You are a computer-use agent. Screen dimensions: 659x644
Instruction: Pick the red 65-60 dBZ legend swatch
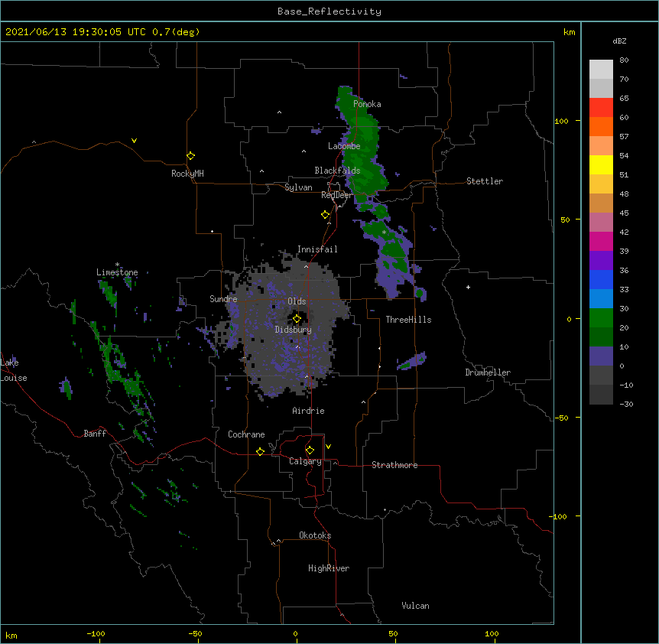click(601, 107)
